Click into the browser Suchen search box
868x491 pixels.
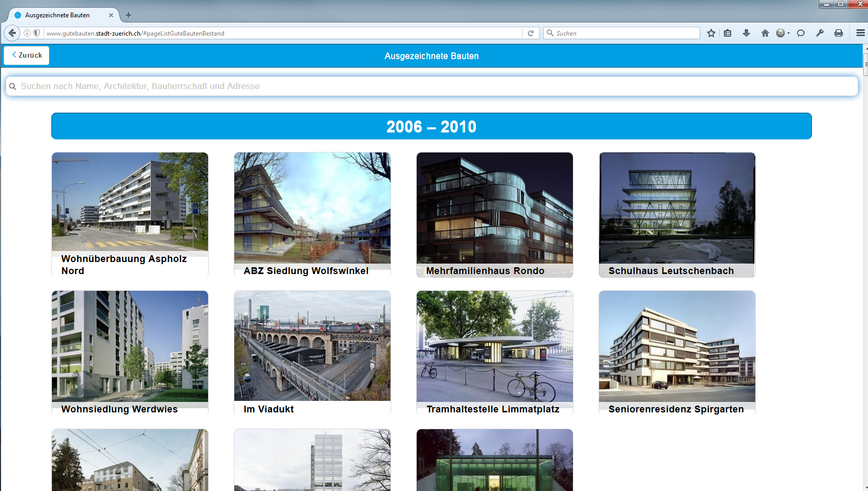coord(622,33)
